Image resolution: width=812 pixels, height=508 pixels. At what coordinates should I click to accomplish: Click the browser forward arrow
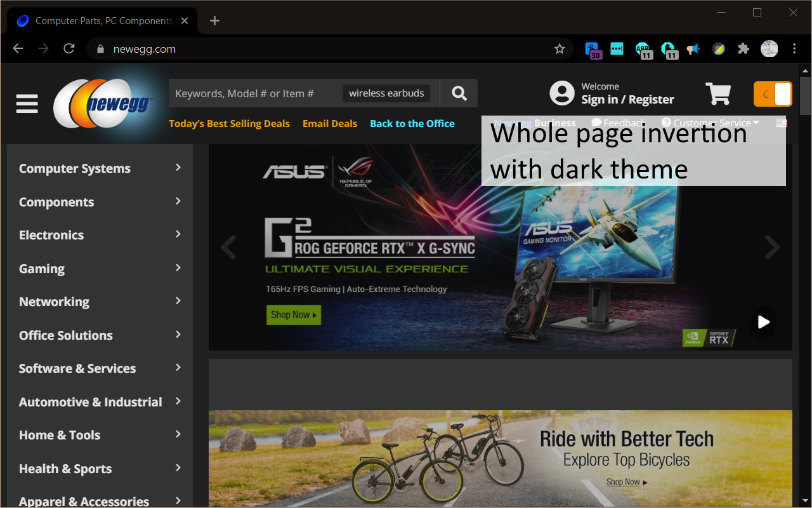coord(43,49)
